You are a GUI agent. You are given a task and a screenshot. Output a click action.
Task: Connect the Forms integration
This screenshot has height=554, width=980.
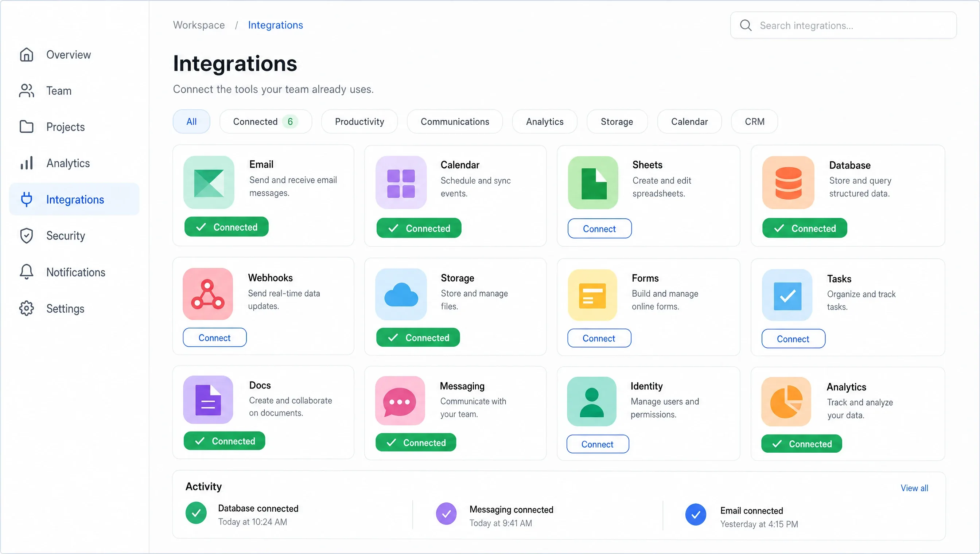pos(599,338)
